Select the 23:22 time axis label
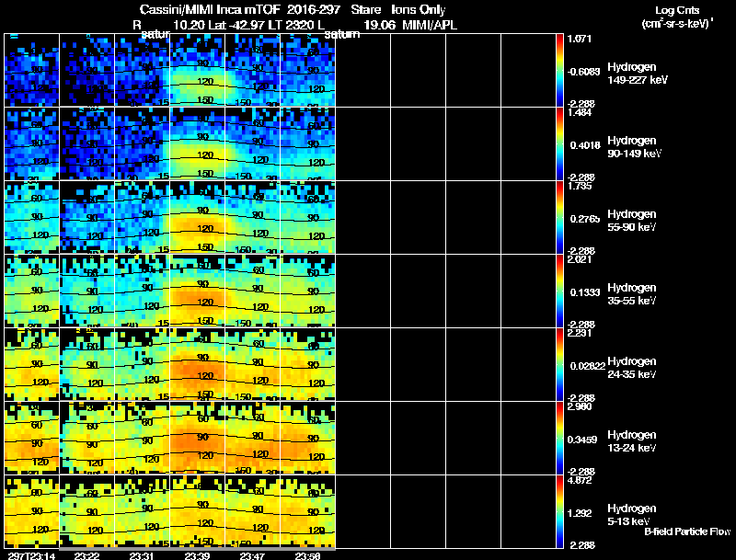The width and height of the screenshot is (736, 560). pyautogui.click(x=86, y=555)
